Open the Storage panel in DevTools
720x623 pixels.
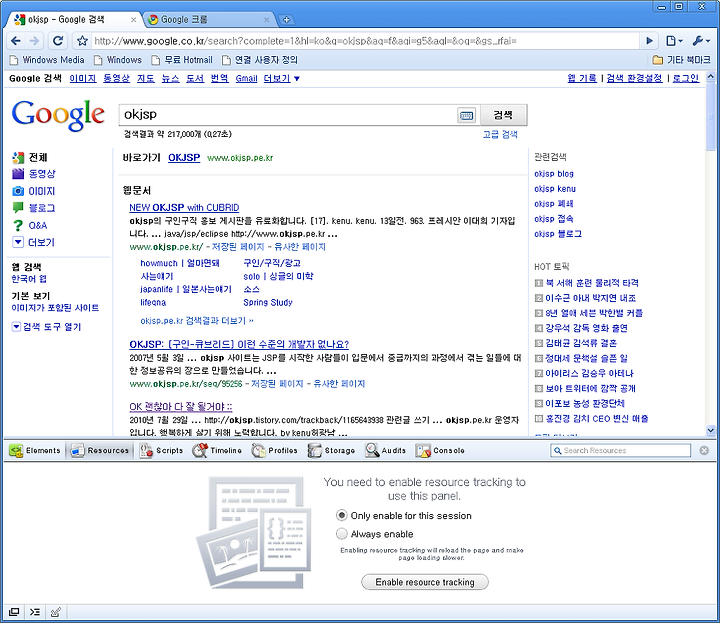(x=332, y=450)
